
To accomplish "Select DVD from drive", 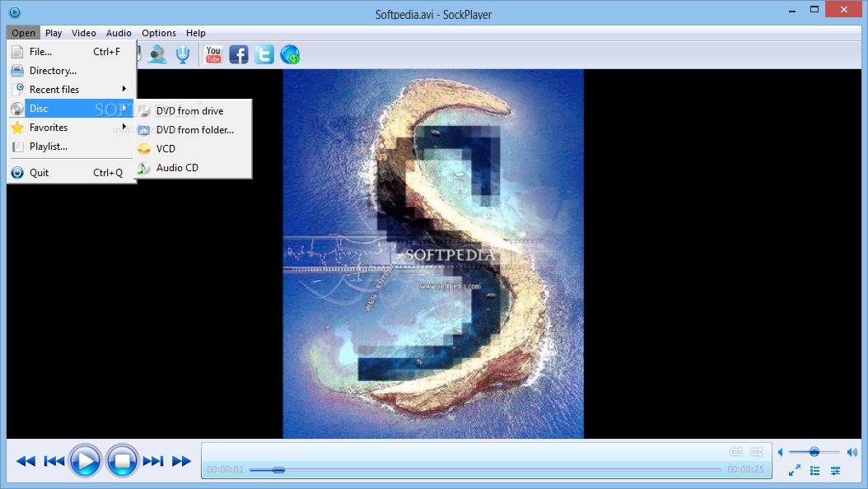I will point(194,110).
